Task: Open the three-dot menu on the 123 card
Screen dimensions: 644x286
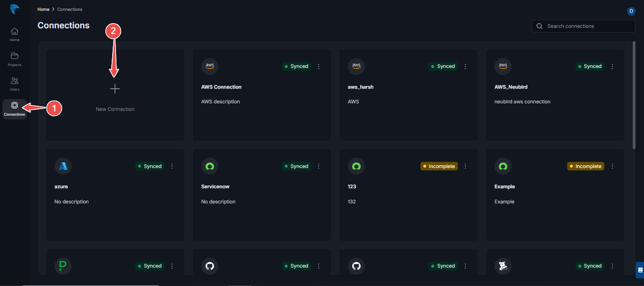Action: [465, 166]
